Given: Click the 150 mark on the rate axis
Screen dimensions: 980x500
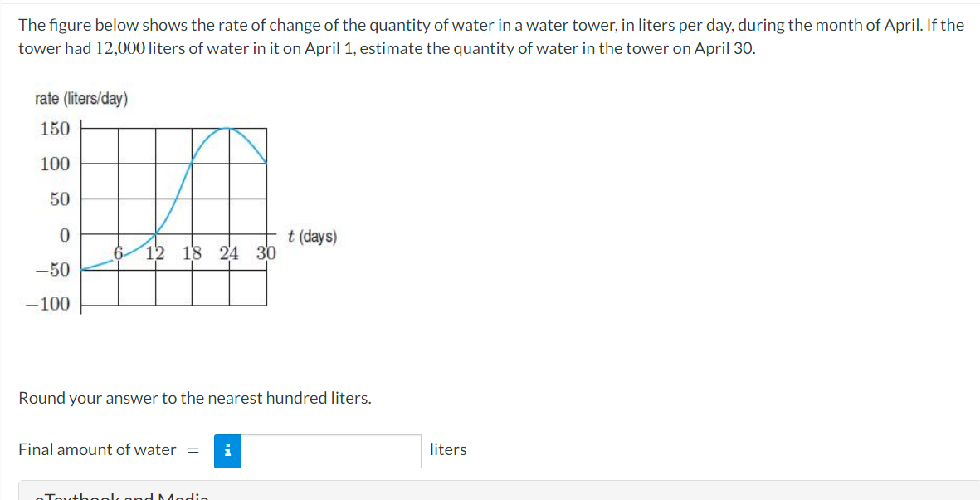Looking at the screenshot, I should [x=56, y=129].
